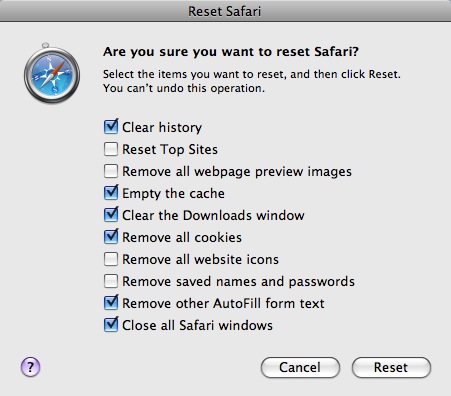
Task: Open help with the question mark button
Action: tap(30, 367)
